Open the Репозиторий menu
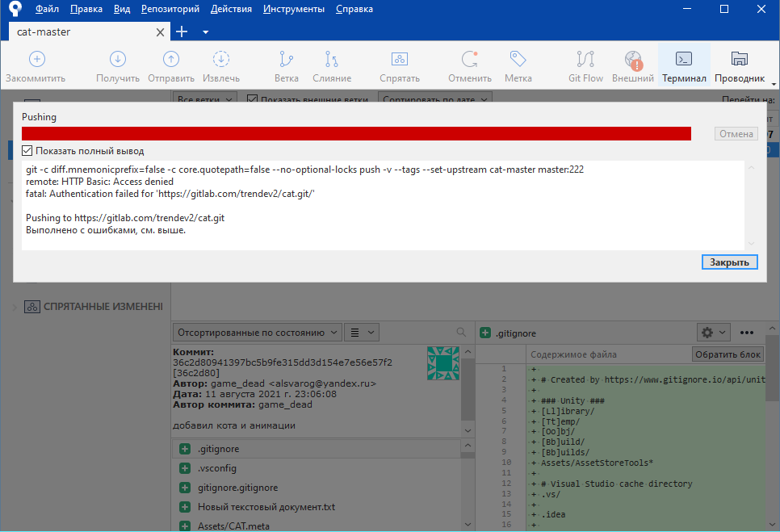The width and height of the screenshot is (780, 532). tap(170, 10)
